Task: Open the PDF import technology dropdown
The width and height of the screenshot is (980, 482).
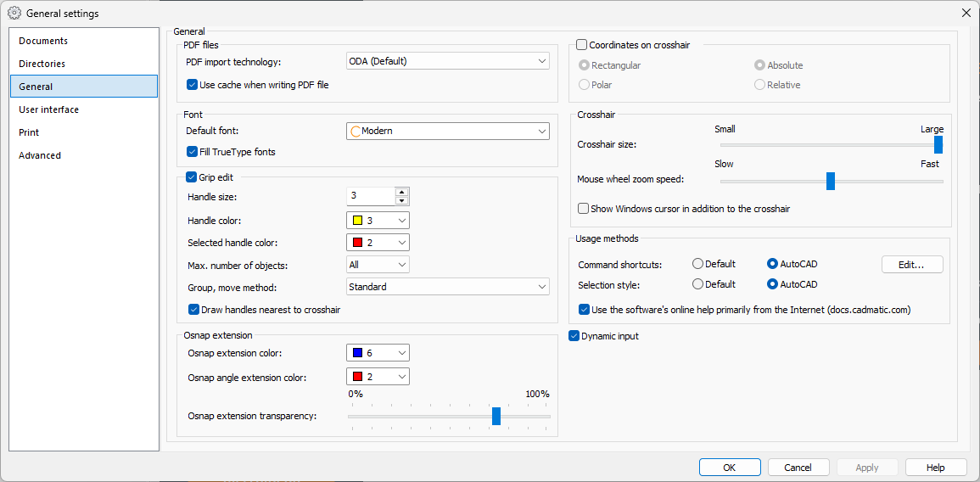Action: (x=447, y=60)
